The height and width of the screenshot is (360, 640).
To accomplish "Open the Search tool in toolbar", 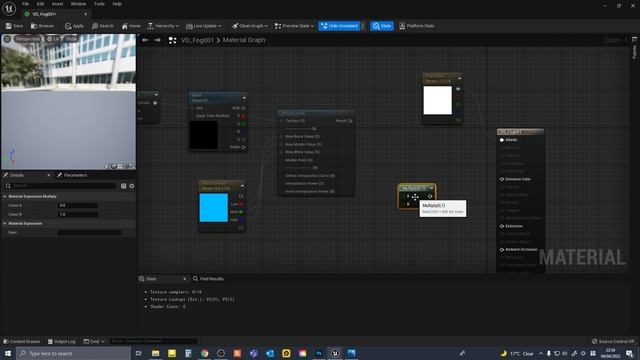I will (x=102, y=26).
